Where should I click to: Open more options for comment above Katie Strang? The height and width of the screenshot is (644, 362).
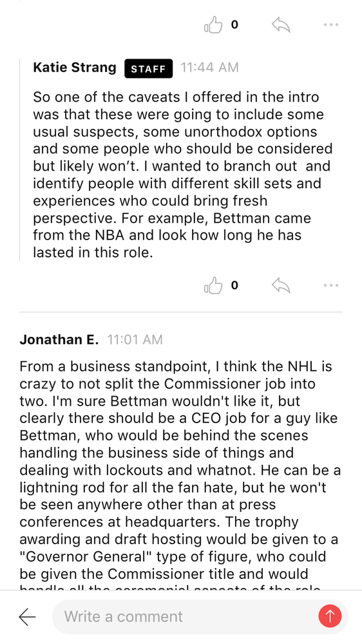[331, 24]
